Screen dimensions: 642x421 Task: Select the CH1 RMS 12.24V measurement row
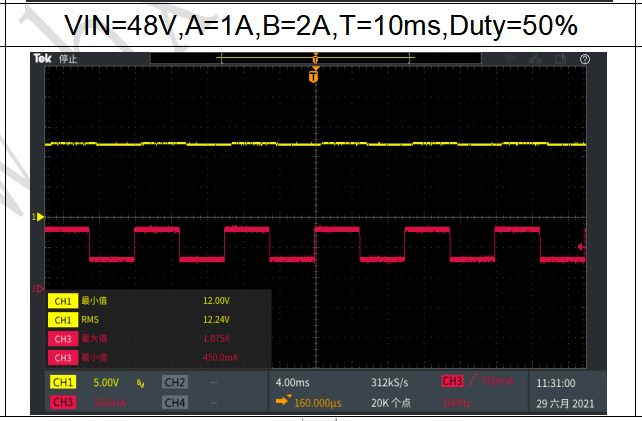[159, 319]
